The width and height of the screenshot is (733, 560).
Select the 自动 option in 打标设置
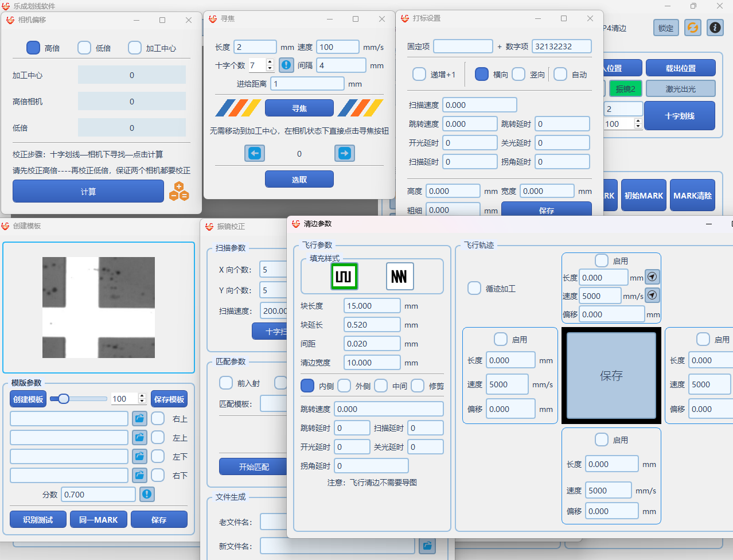(x=560, y=74)
